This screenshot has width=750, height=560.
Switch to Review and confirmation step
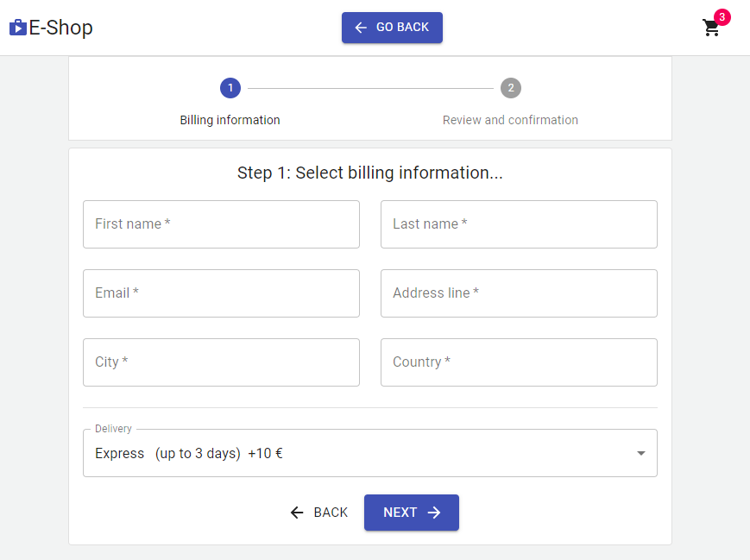[510, 120]
